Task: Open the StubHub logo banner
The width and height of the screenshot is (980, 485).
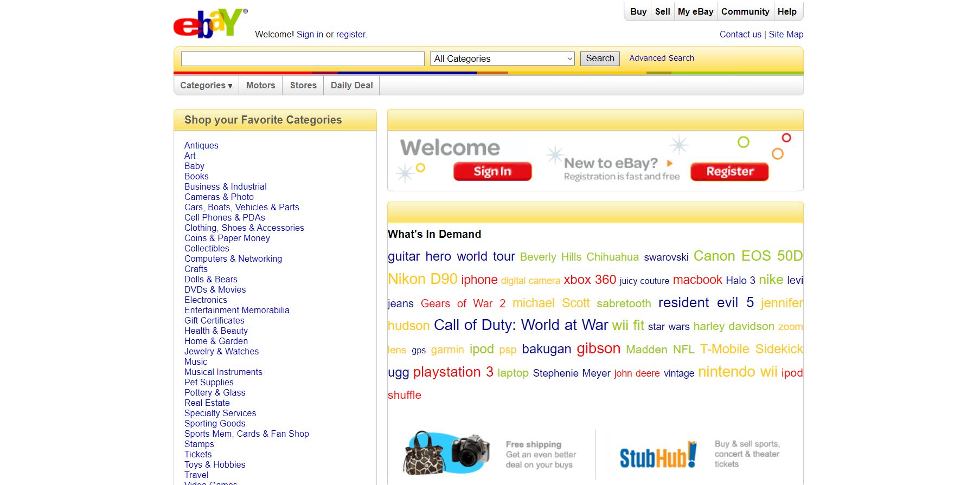Action: point(658,455)
